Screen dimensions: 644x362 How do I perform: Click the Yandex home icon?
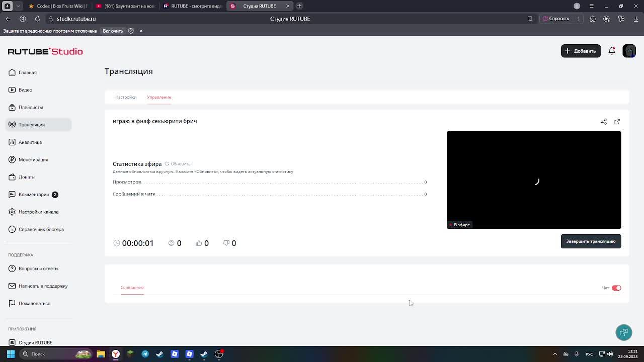23,19
